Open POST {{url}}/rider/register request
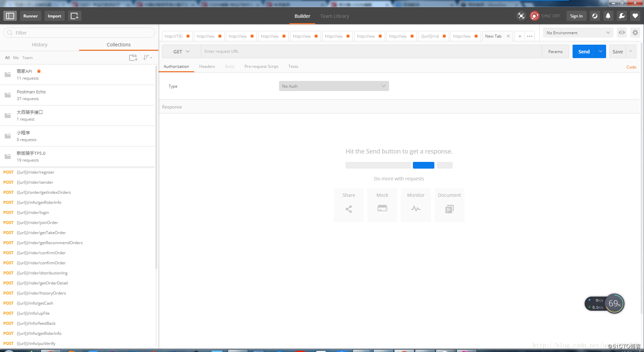 pyautogui.click(x=77, y=172)
